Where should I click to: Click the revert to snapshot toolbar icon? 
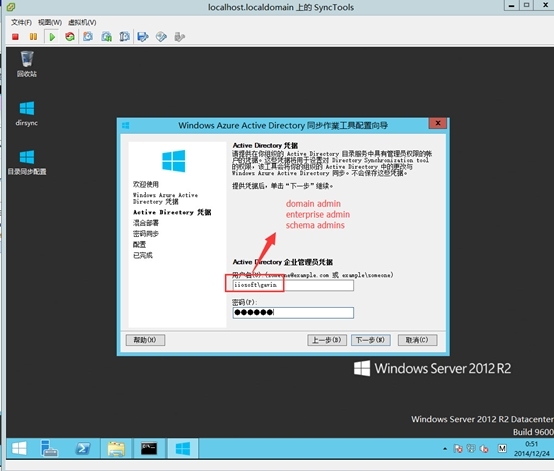click(x=106, y=36)
